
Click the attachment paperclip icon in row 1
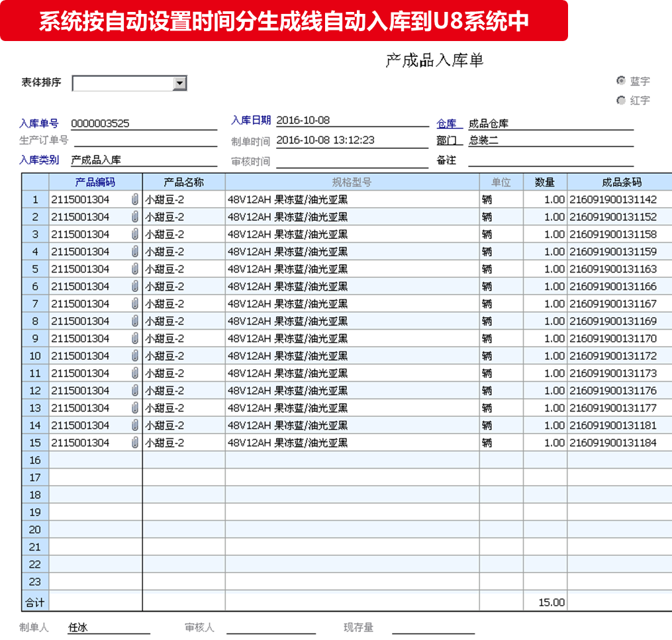click(x=135, y=199)
